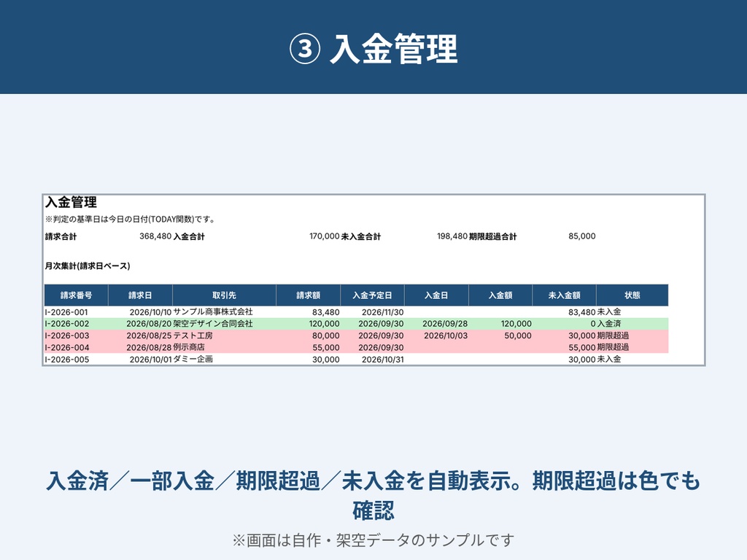The height and width of the screenshot is (560, 747).
Task: Click the 取引先 column header
Action: (x=224, y=295)
